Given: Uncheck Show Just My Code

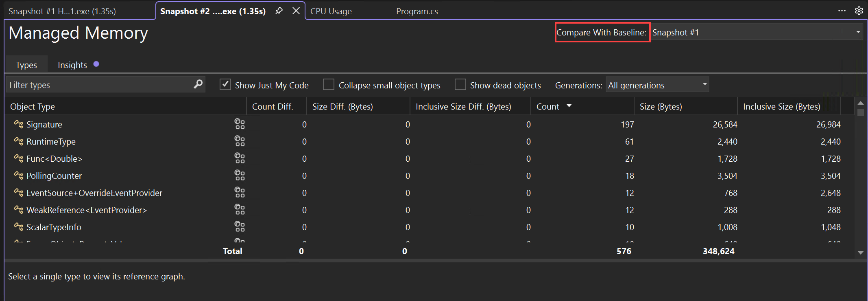Looking at the screenshot, I should click(x=225, y=85).
